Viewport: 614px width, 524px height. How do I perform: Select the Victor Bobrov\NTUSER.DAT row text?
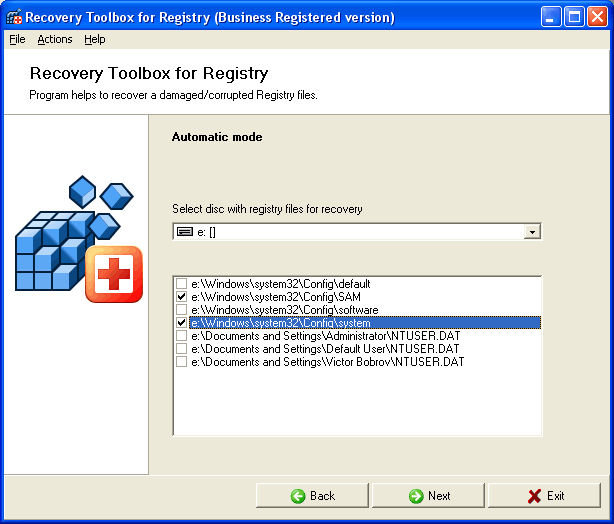point(327,361)
